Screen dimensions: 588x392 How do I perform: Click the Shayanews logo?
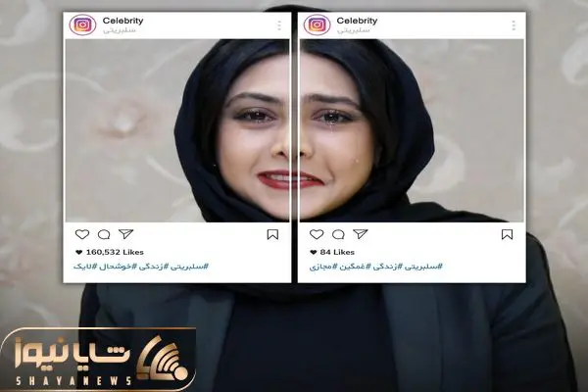point(98,360)
